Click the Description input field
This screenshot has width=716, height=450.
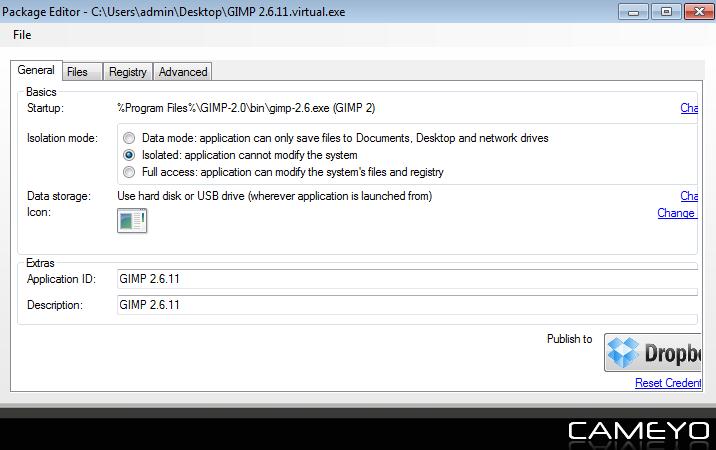[407, 305]
